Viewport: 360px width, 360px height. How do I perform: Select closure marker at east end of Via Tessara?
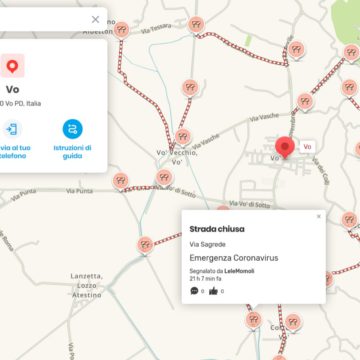pos(196,24)
